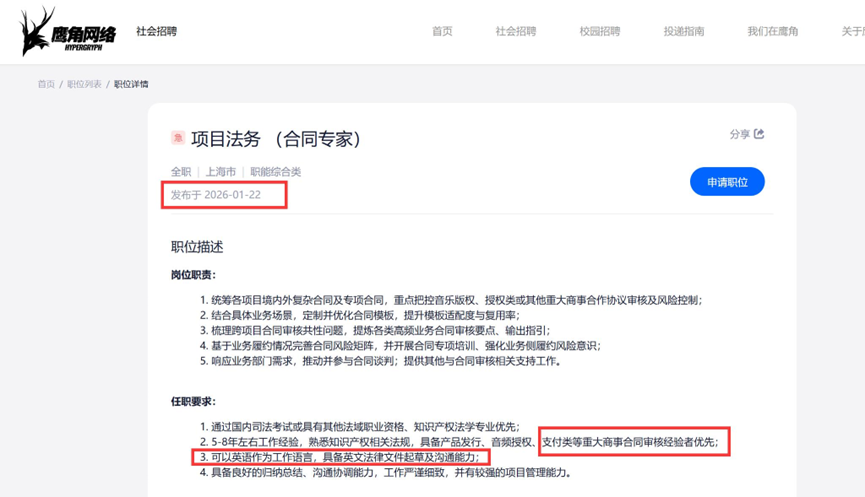This screenshot has height=497, width=865.
Task: Click requirement 通过国内司法考试 line
Action: [360, 426]
